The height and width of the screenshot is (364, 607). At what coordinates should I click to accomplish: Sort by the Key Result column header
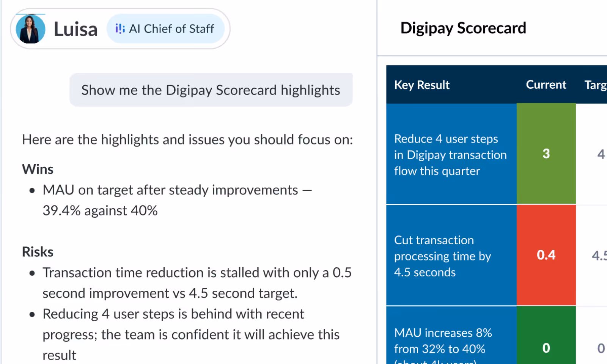[x=422, y=85]
